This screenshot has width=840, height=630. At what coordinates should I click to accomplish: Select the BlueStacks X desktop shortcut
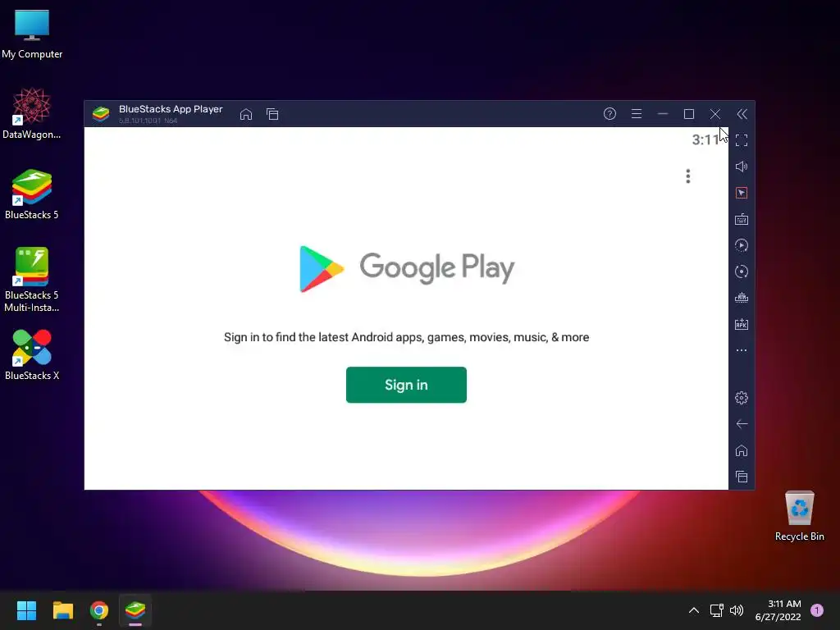click(32, 355)
